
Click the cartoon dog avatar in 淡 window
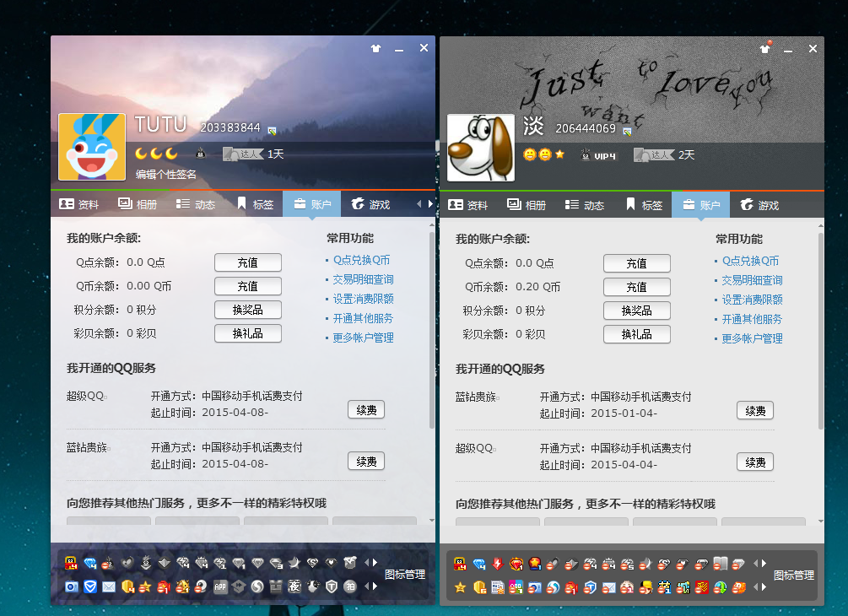click(481, 148)
